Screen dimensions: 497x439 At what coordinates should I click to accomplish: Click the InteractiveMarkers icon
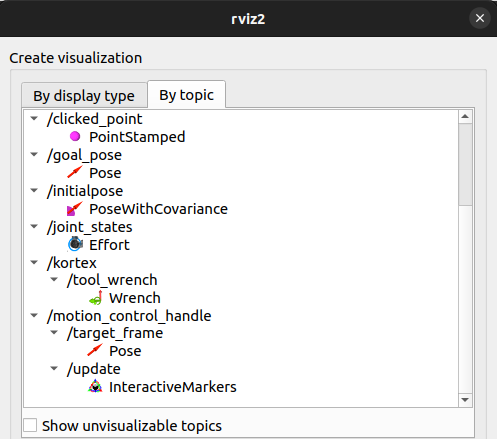pos(95,386)
